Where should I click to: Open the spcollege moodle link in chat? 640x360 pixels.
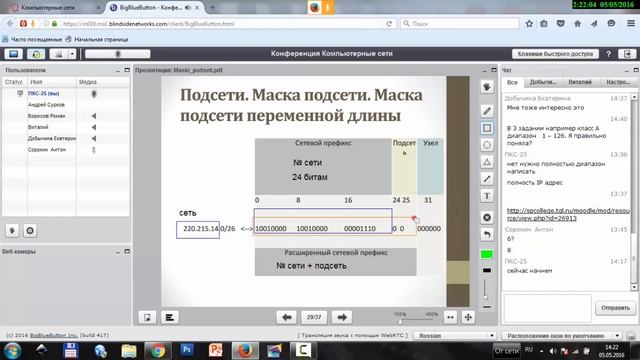click(x=568, y=214)
